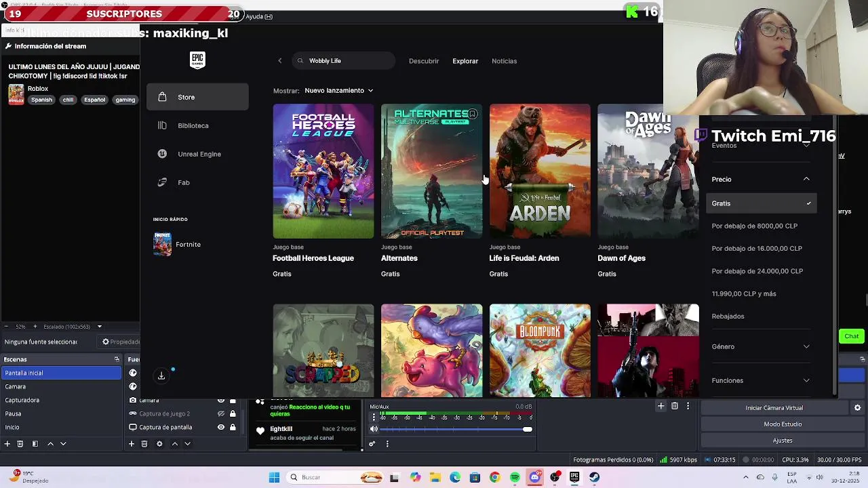Click the Dawn of Ages title

pyautogui.click(x=621, y=258)
